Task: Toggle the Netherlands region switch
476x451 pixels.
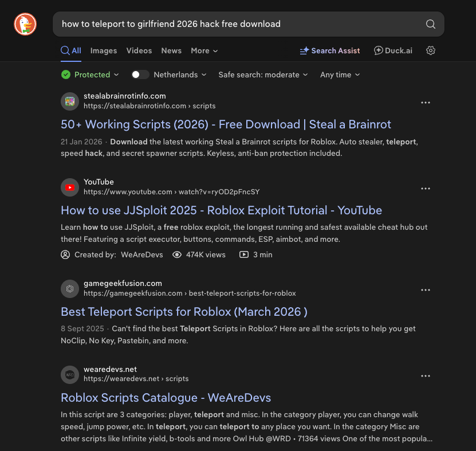Action: (140, 74)
